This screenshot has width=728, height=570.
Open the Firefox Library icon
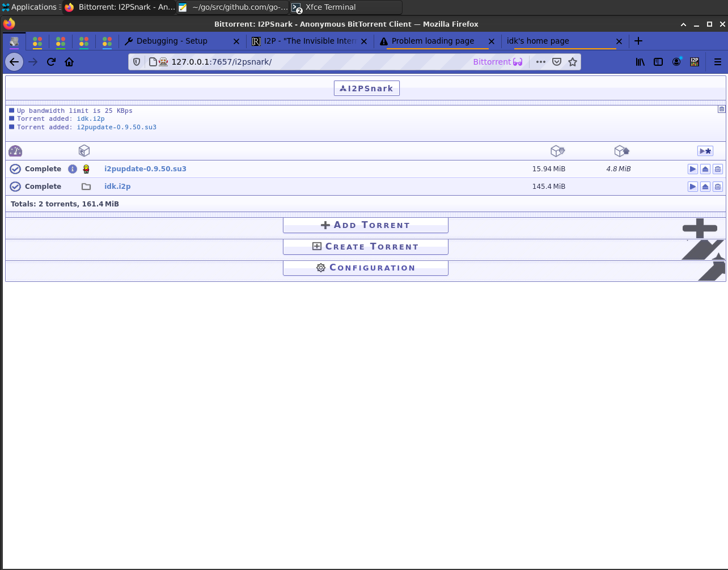click(640, 62)
